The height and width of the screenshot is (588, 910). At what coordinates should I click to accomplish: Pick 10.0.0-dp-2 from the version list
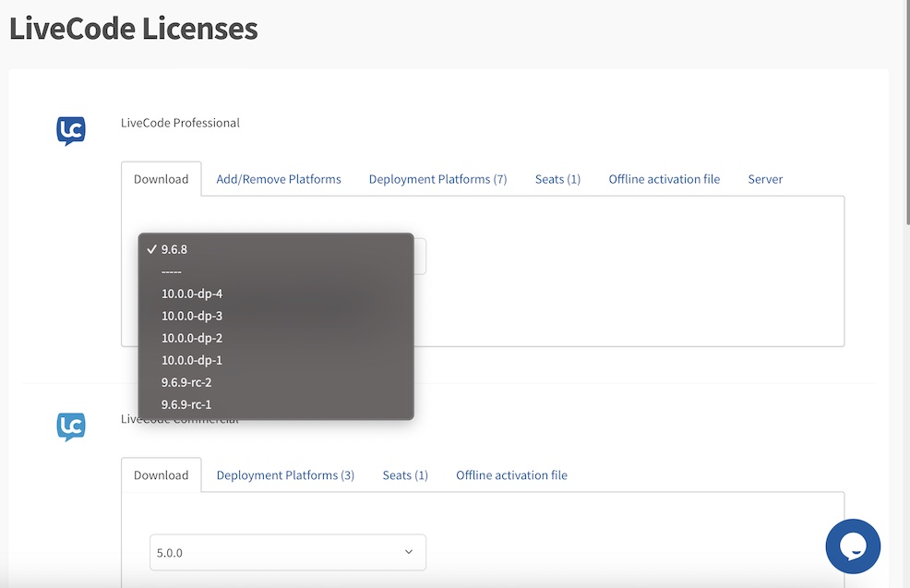pyautogui.click(x=192, y=338)
